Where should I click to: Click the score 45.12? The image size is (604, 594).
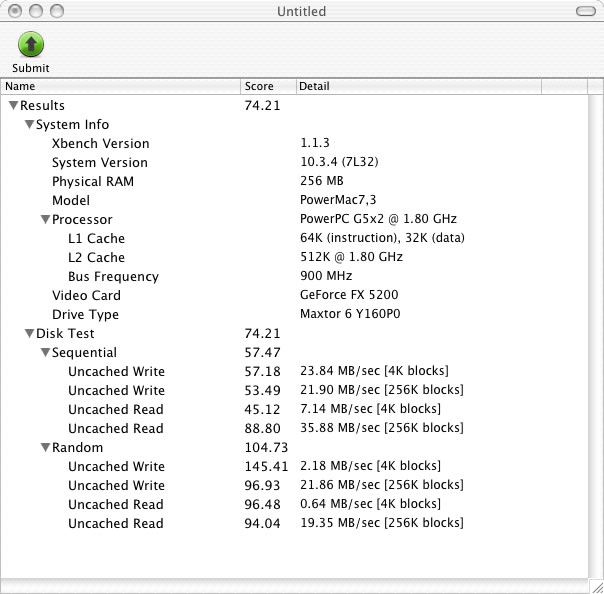(262, 409)
